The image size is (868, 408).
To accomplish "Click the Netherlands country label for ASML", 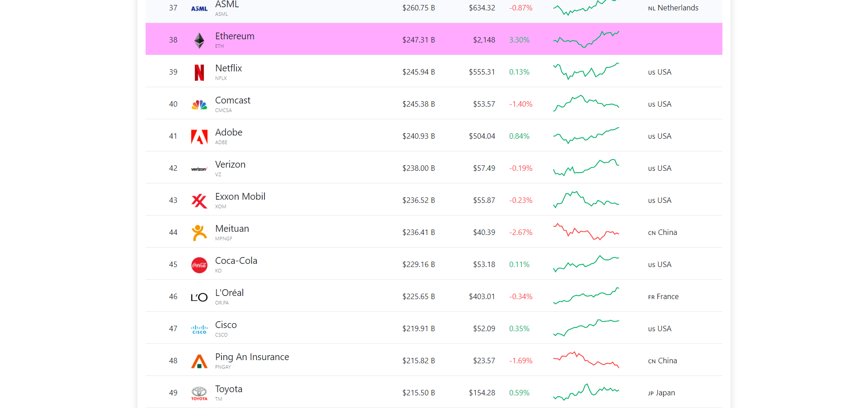I will coord(673,8).
